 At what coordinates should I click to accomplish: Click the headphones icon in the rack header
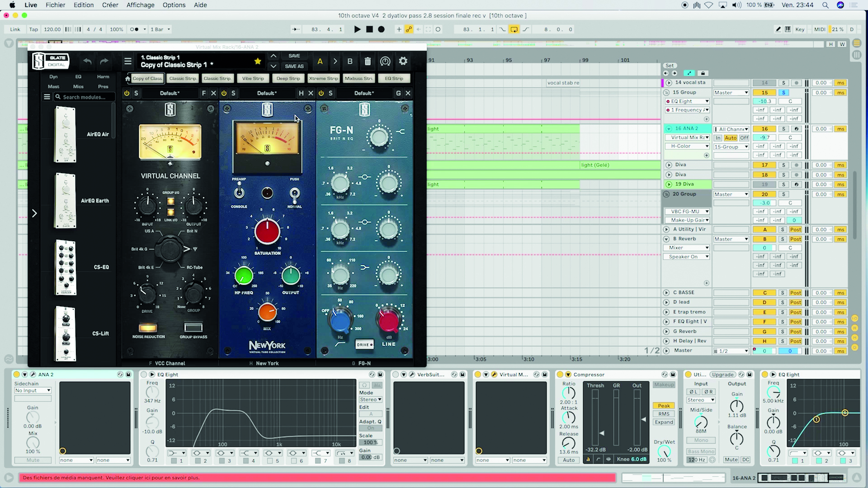click(x=385, y=61)
